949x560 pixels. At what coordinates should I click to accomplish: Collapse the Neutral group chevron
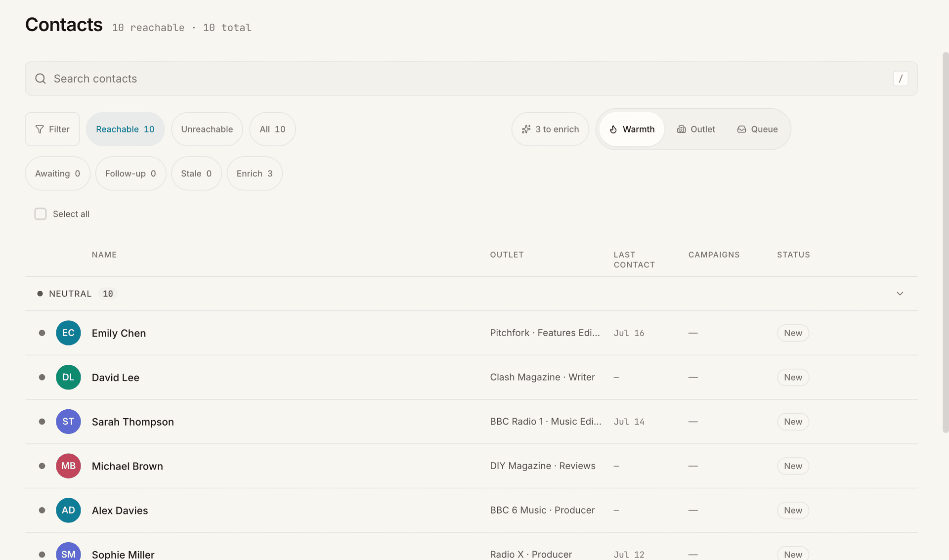click(900, 294)
